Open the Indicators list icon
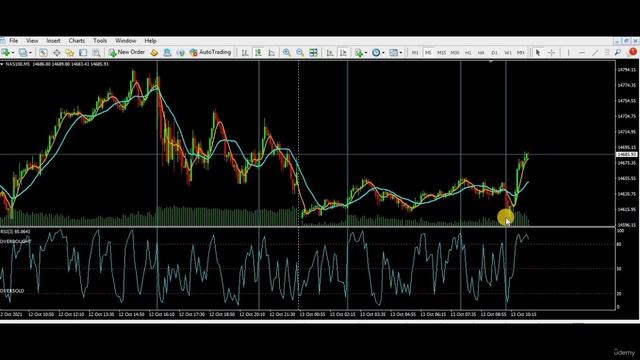 tap(358, 53)
